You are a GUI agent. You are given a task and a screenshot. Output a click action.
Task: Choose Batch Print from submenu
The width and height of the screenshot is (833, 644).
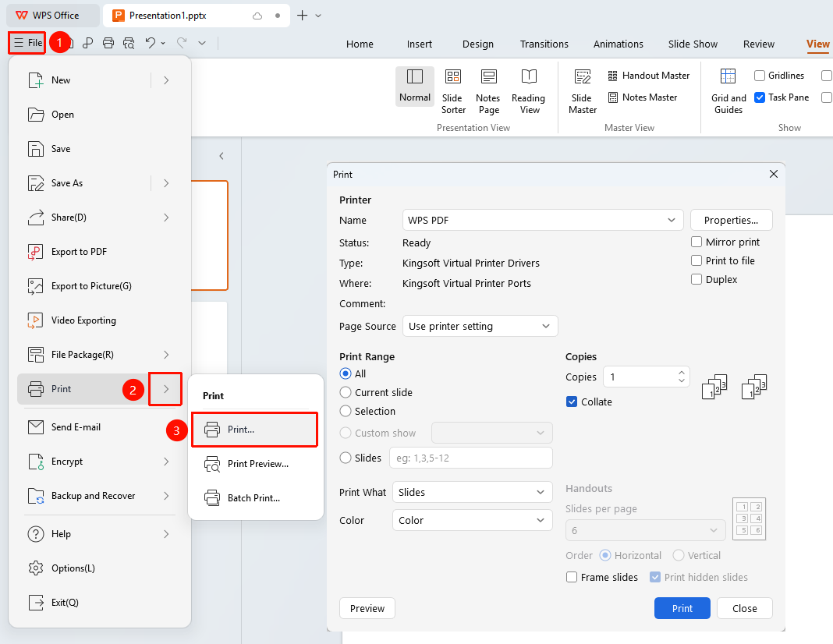pyautogui.click(x=256, y=498)
